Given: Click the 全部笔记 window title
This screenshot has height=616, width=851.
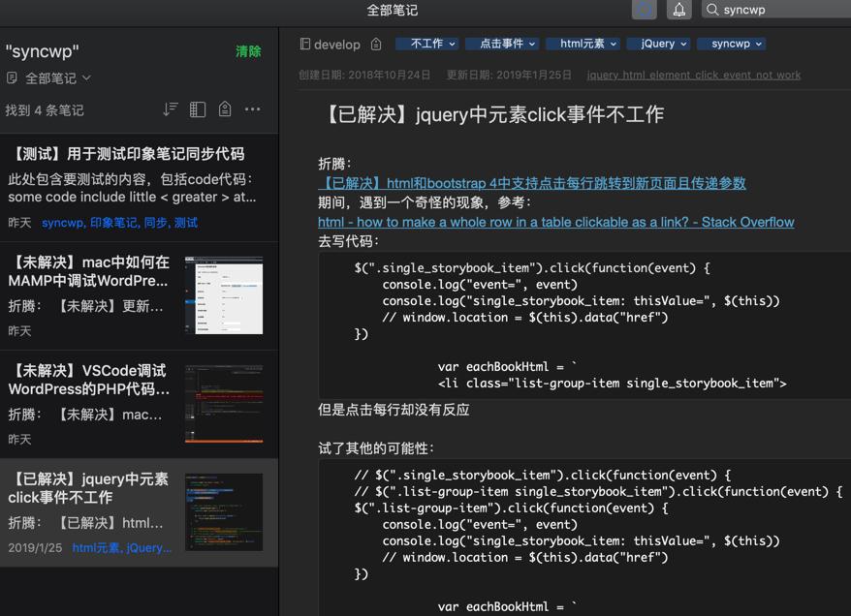Looking at the screenshot, I should tap(393, 11).
